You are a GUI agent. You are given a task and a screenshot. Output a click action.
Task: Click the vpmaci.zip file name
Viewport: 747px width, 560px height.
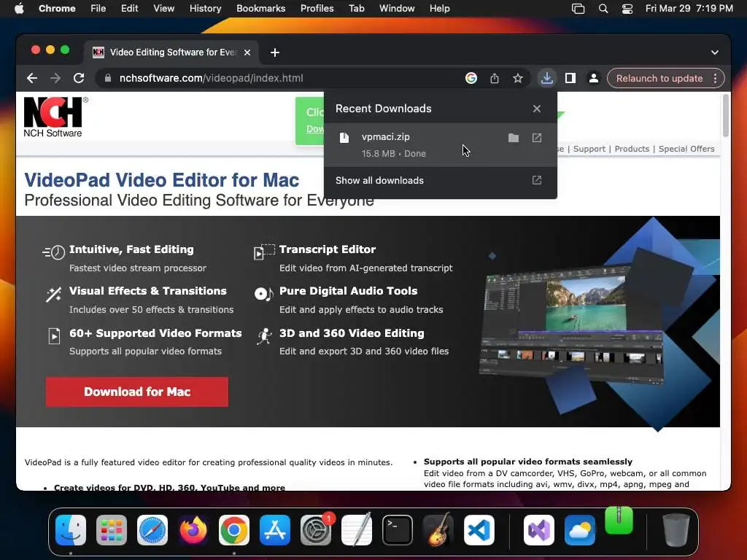click(x=385, y=136)
